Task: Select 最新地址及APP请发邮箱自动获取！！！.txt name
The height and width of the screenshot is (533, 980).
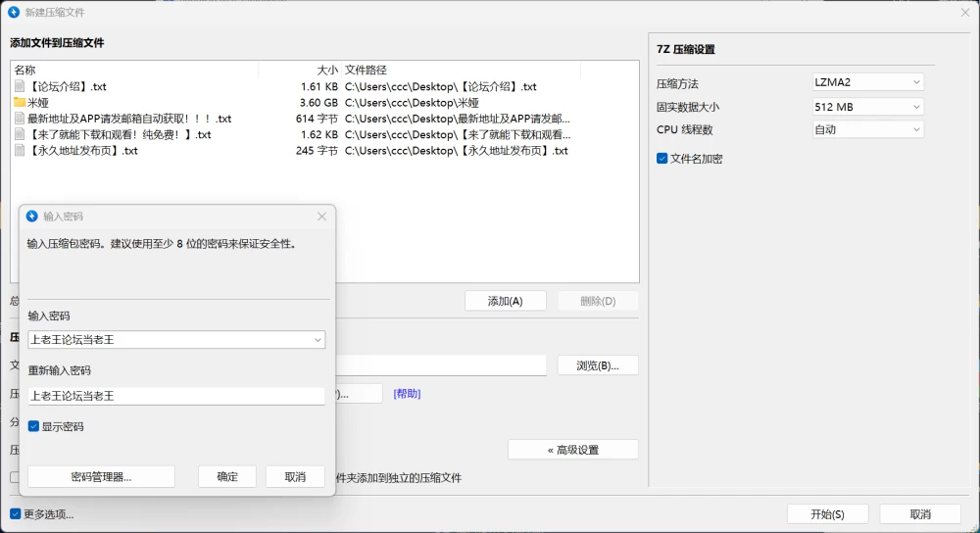Action: [x=129, y=119]
